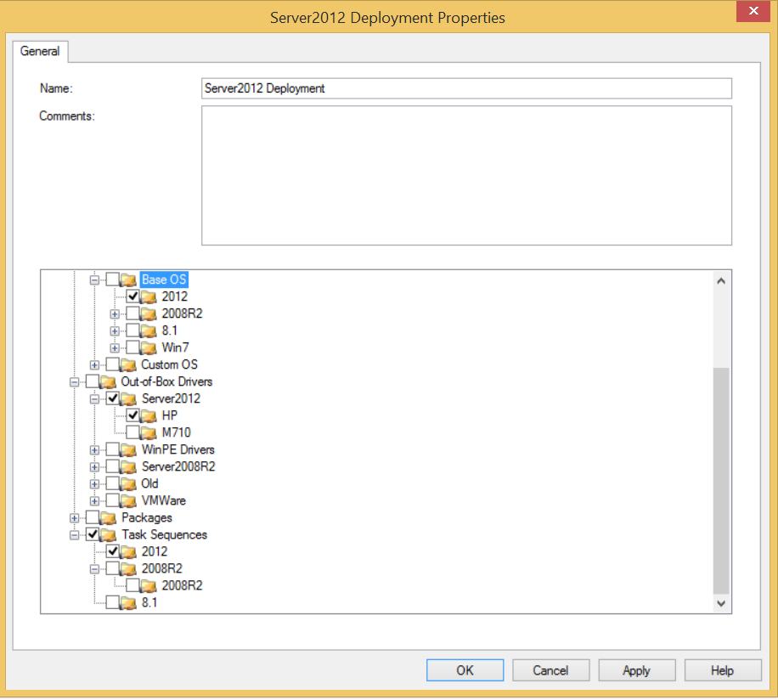Click the Win7 folder icon
This screenshot has height=700, width=778.
(x=149, y=347)
